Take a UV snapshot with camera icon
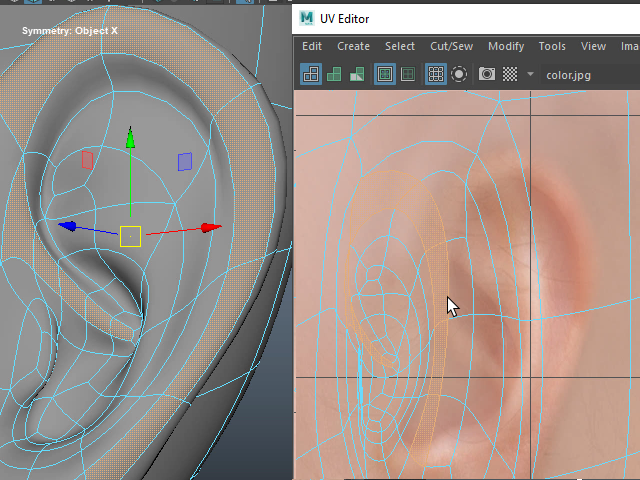 pos(487,74)
